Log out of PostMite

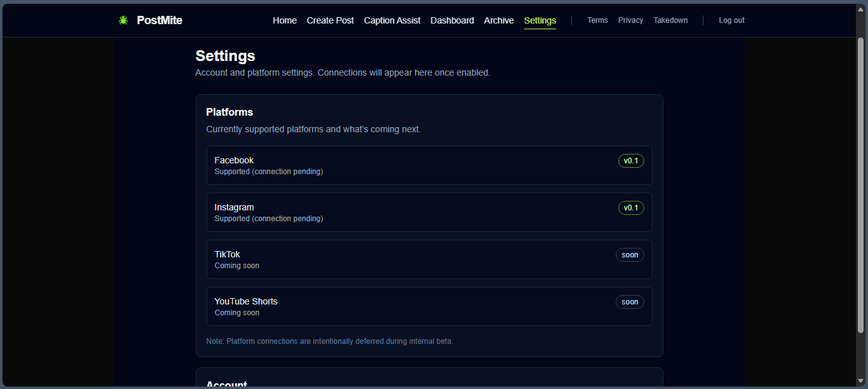pyautogui.click(x=731, y=20)
